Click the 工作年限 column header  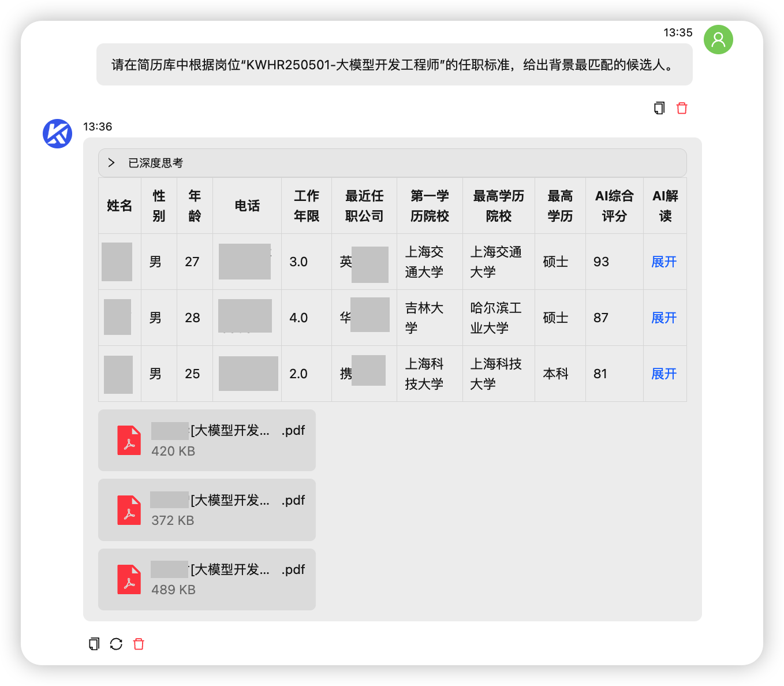point(306,206)
